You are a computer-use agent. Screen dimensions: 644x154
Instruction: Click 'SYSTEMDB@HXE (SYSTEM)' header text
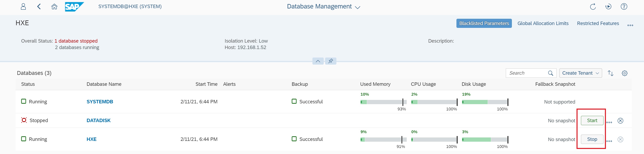[130, 6]
